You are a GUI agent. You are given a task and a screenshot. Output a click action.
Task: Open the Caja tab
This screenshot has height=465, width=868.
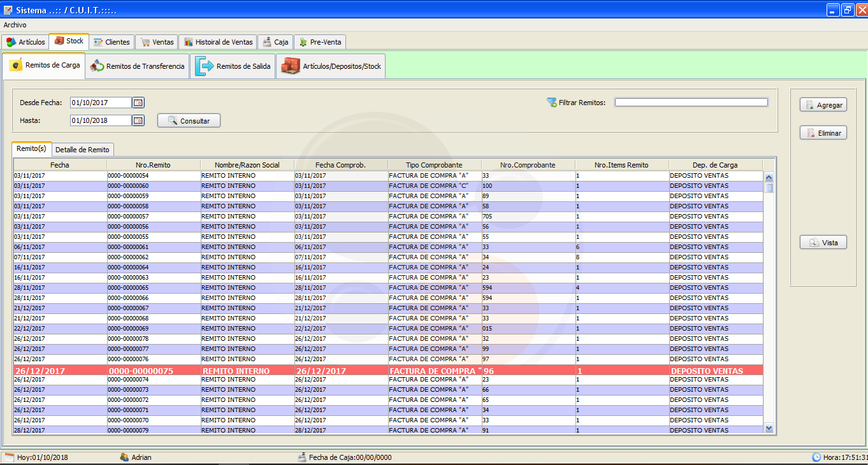[x=275, y=42]
